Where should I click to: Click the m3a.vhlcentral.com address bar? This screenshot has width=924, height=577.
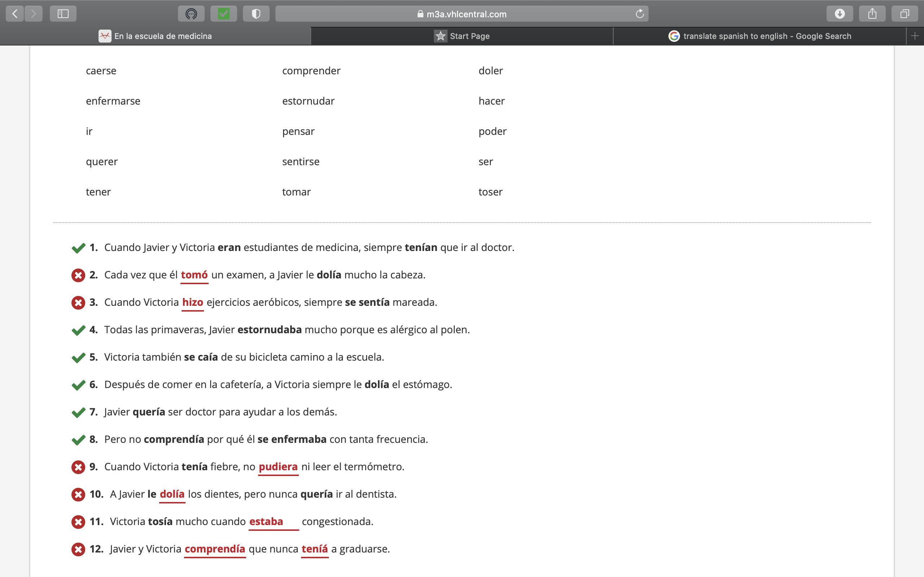coord(462,14)
